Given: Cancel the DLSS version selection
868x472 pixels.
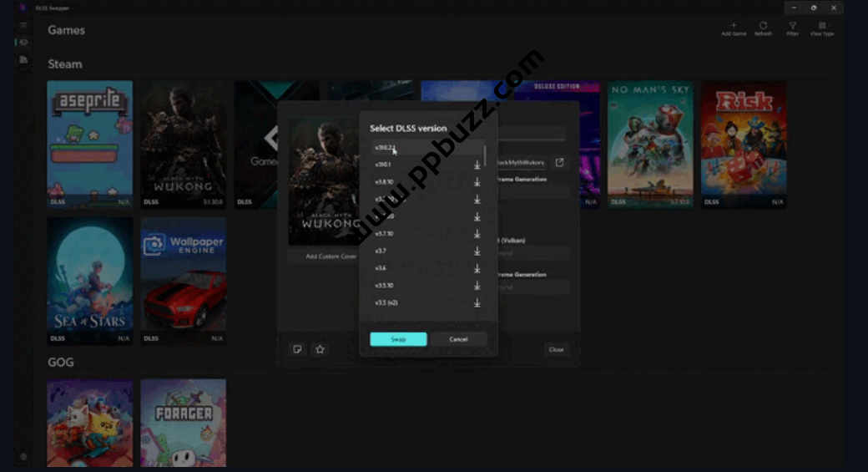Looking at the screenshot, I should coord(458,339).
